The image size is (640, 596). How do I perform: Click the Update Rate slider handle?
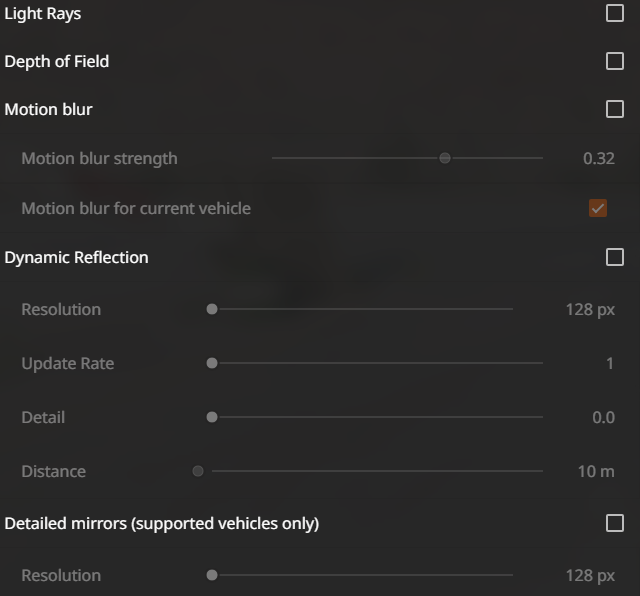[x=212, y=363]
